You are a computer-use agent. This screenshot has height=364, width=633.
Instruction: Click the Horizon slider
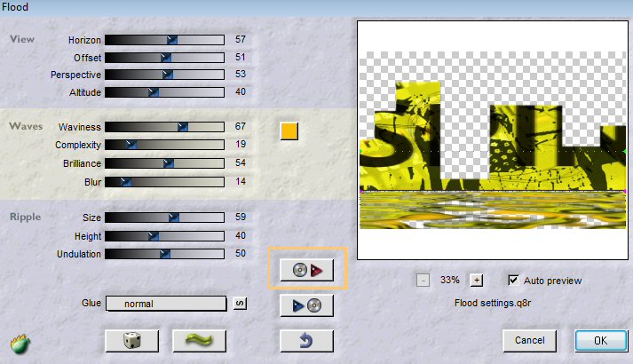point(164,40)
